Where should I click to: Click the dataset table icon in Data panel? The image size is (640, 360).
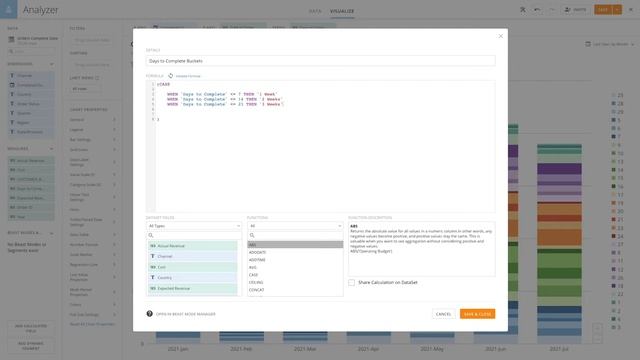point(11,39)
